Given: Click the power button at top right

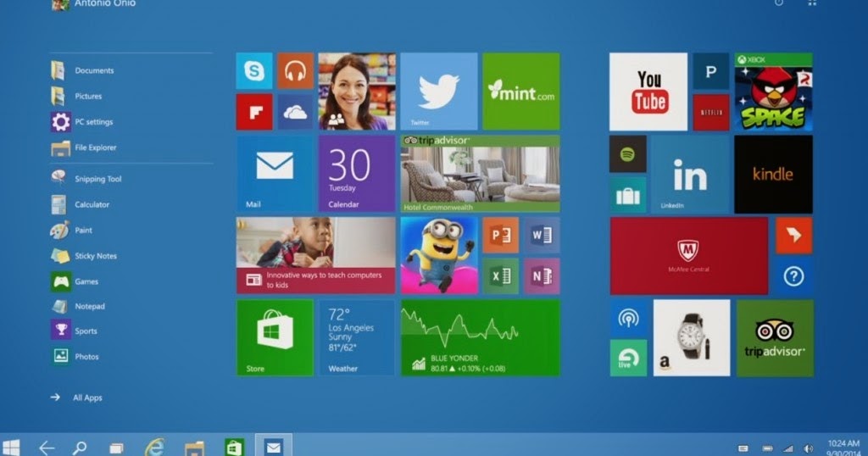Looking at the screenshot, I should coord(779,3).
